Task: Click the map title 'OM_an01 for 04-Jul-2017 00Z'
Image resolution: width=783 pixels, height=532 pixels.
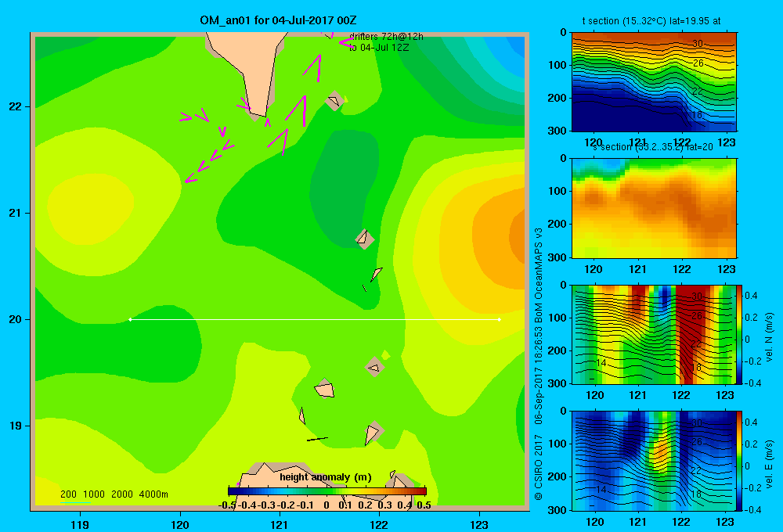Action: 278,20
